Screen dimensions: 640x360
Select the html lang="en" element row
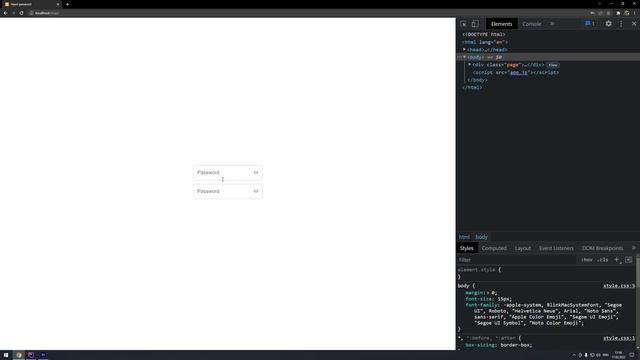click(485, 42)
